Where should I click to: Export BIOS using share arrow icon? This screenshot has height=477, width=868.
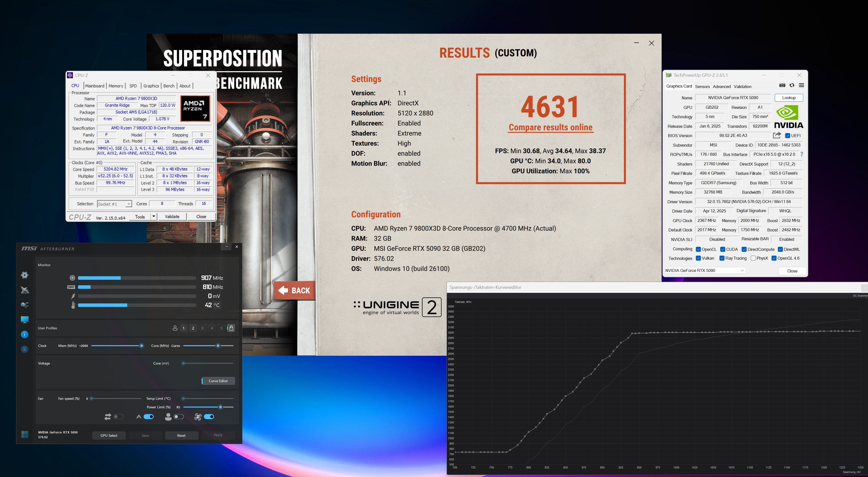(x=777, y=135)
